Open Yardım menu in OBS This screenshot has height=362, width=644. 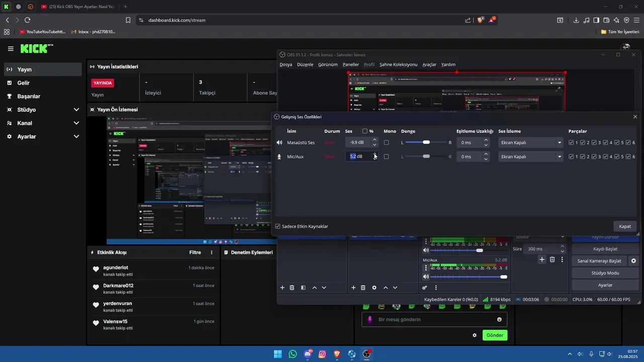pyautogui.click(x=448, y=64)
